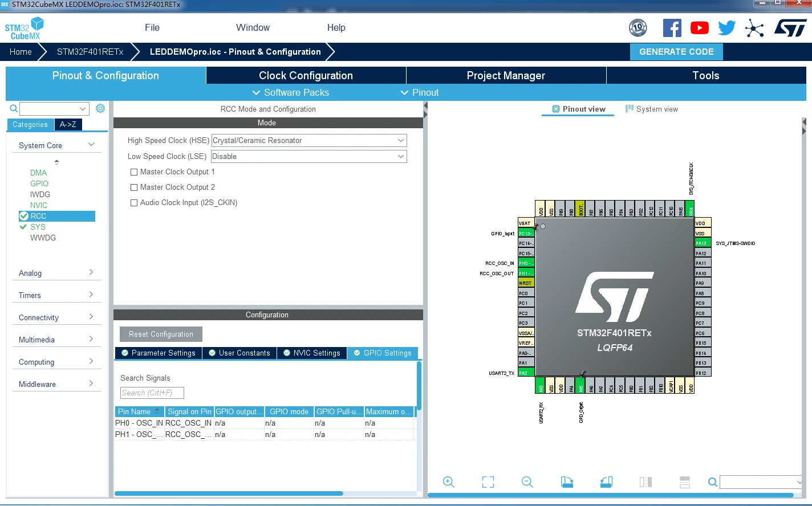Open Low Speed Clock (LSE) dropdown
Screen dimensions: 812x506
(309, 156)
